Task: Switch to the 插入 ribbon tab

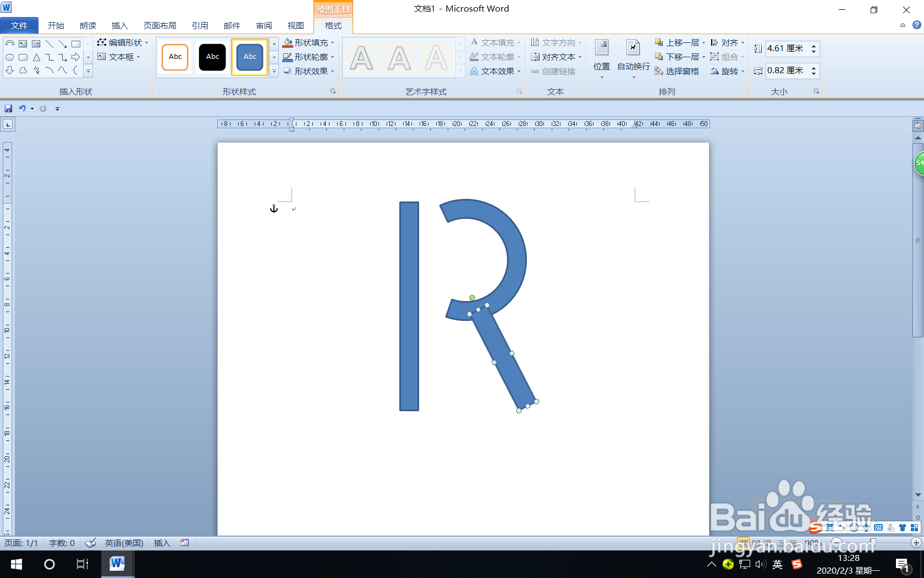Action: tap(119, 25)
